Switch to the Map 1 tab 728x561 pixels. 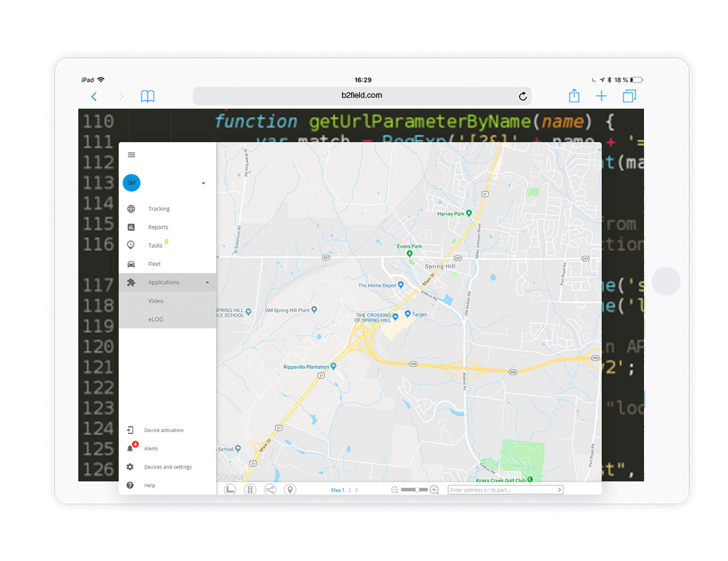(x=338, y=490)
